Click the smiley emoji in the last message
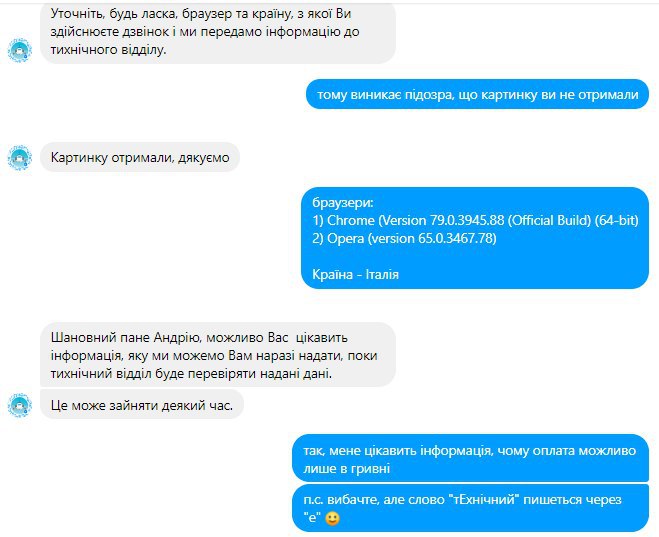Screen dimensions: 659x537 (332, 518)
